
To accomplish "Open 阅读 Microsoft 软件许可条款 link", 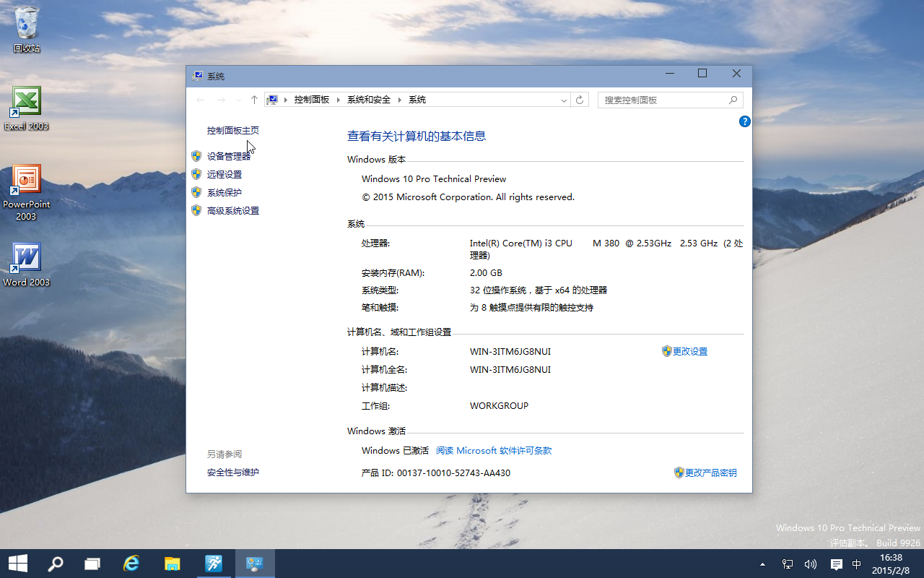I will [494, 450].
